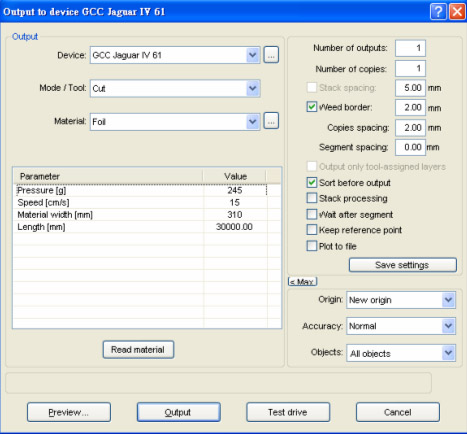Click the < Max collapse button
Screen dimensions: 467x434
[x=302, y=282]
